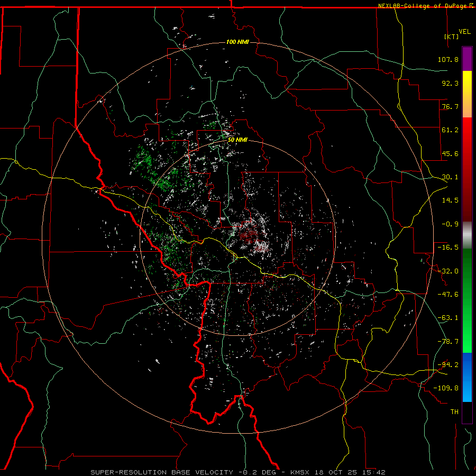This screenshot has height=476, width=476.
Task: Click the 107.8 velocity scale value
Action: (448, 59)
